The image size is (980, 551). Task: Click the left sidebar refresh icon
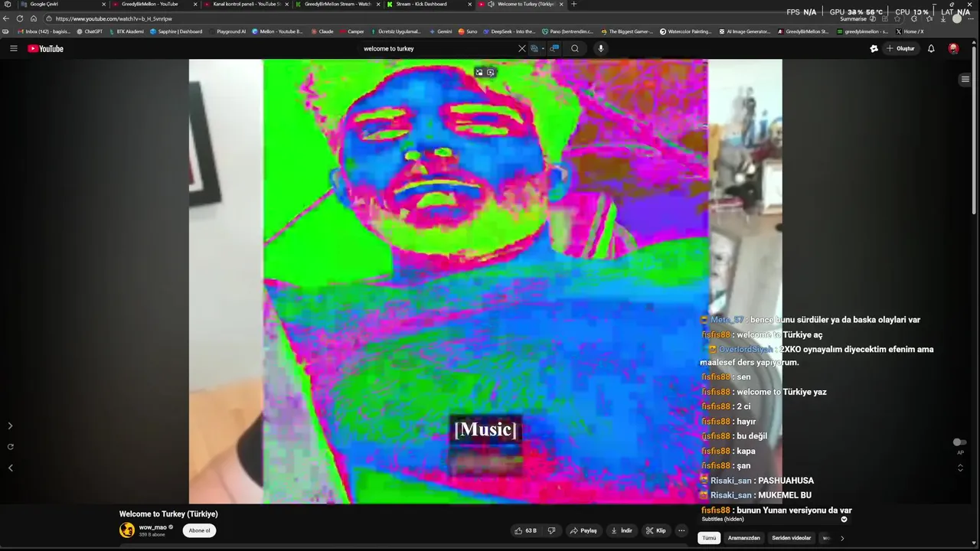[10, 446]
